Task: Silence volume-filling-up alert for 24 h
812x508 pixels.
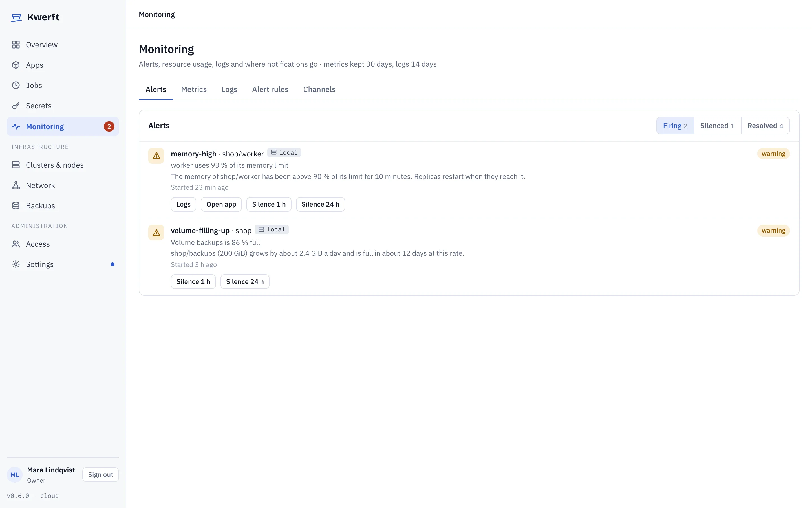Action: click(245, 282)
